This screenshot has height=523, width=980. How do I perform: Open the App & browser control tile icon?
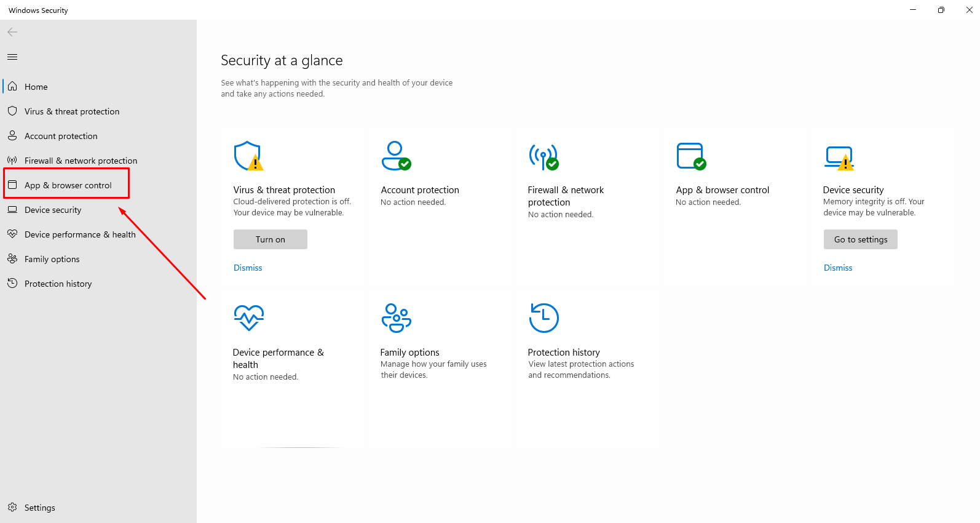(x=690, y=156)
